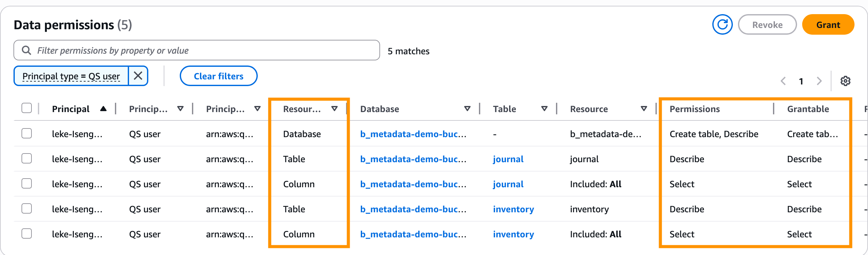Click the search magnifier icon
This screenshot has width=868, height=255.
click(x=26, y=50)
